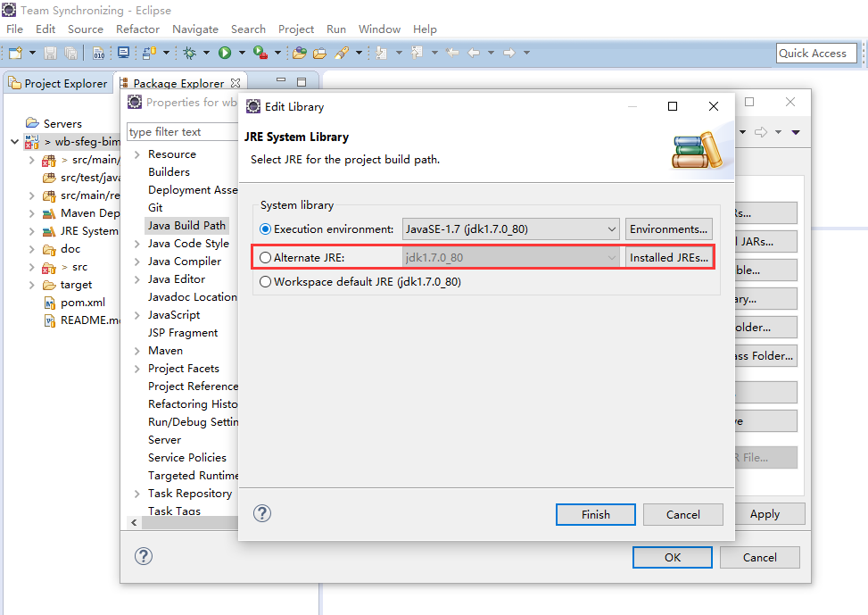
Task: Expand the target folder node
Action: click(31, 285)
